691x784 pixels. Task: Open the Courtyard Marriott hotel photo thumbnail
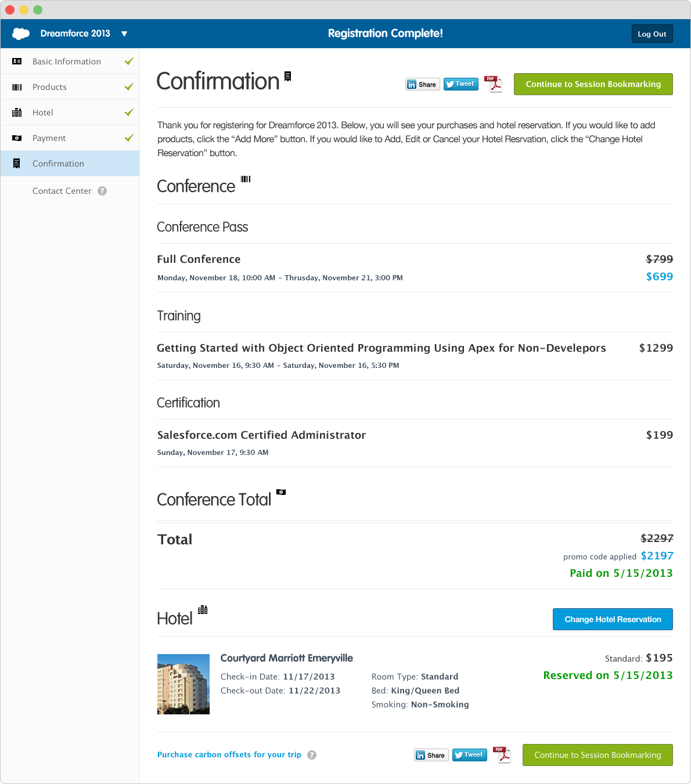pos(183,684)
